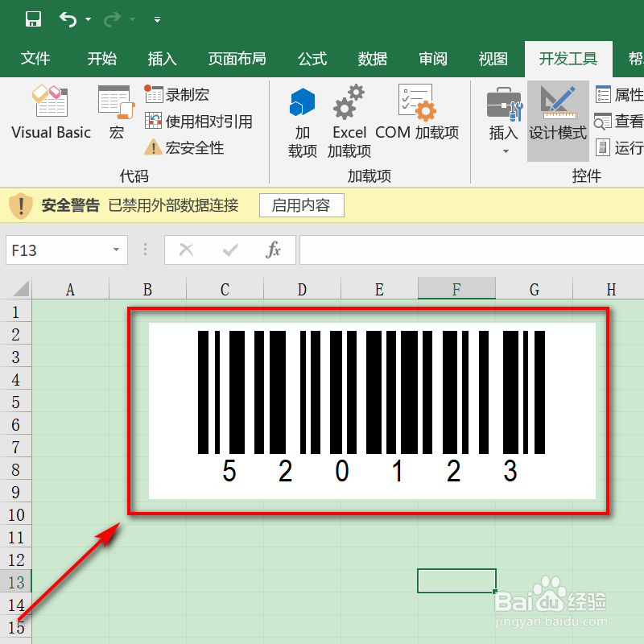Viewport: 644px width, 644px height.
Task: Open the 页面布局 tab
Action: pyautogui.click(x=237, y=59)
